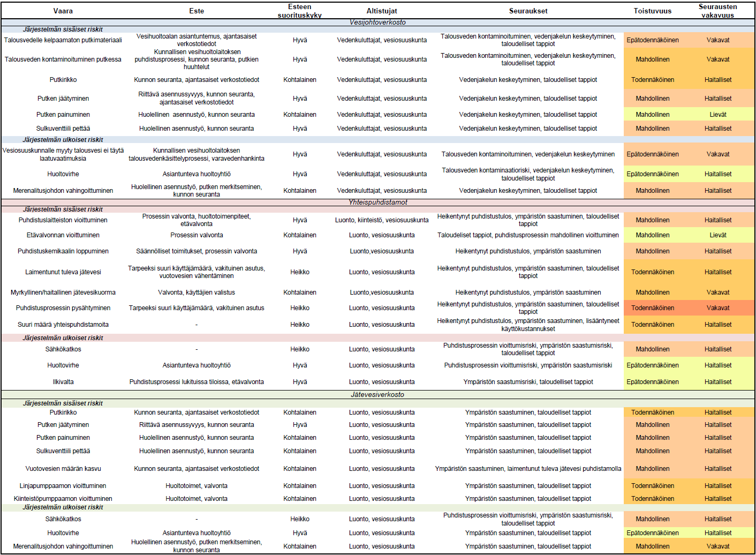Screen dimensions: 756x555
Task: Click 'Epätodennäköinen' in Talousvedelle kelpaamaton putkimateriaali row
Action: click(x=653, y=40)
